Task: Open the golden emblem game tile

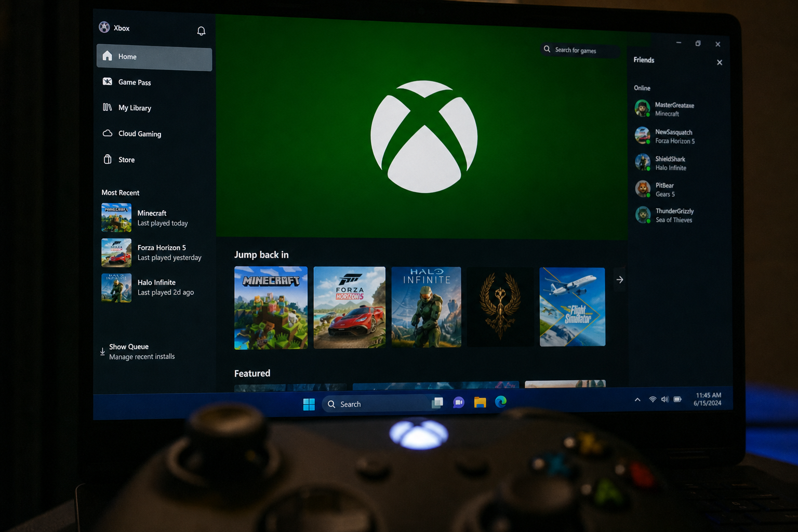Action: click(x=500, y=307)
